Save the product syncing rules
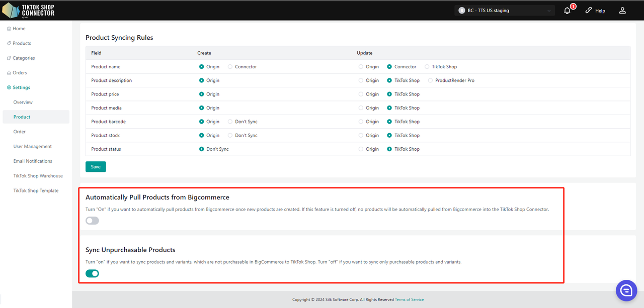This screenshot has height=308, width=644. pyautogui.click(x=96, y=167)
